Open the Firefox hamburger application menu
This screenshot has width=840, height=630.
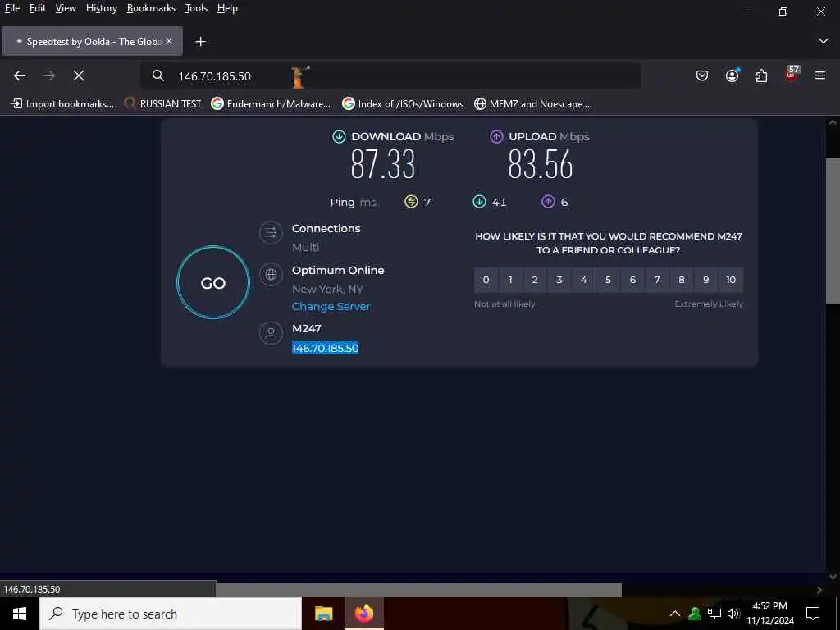(x=820, y=75)
